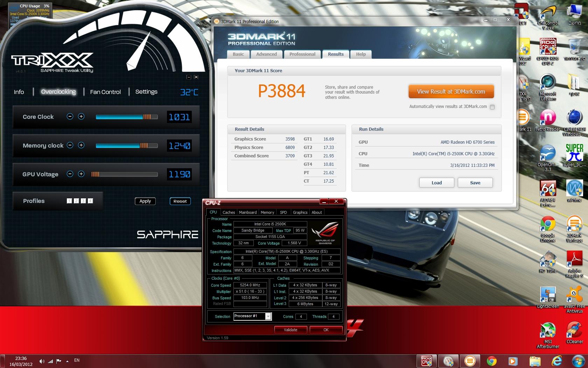Select TRIXX profile 3

pos(83,201)
